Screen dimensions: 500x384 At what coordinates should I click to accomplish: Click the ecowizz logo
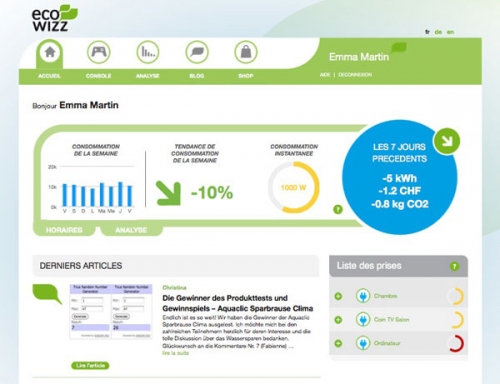[x=55, y=18]
